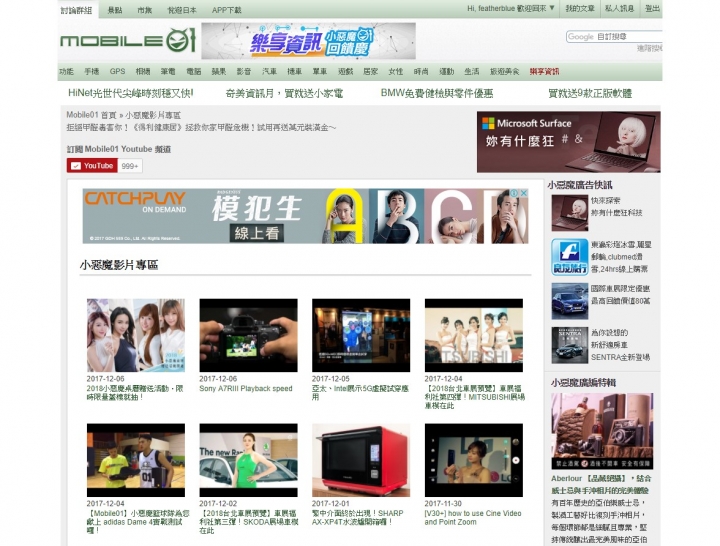Click the 得利健康居 甲醛 text ad link
Image resolution: width=720 pixels, height=546 pixels.
coord(201,128)
